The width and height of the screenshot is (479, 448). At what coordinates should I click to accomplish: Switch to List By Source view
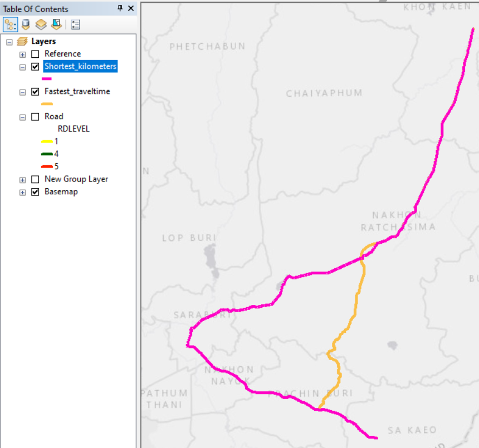[x=25, y=24]
